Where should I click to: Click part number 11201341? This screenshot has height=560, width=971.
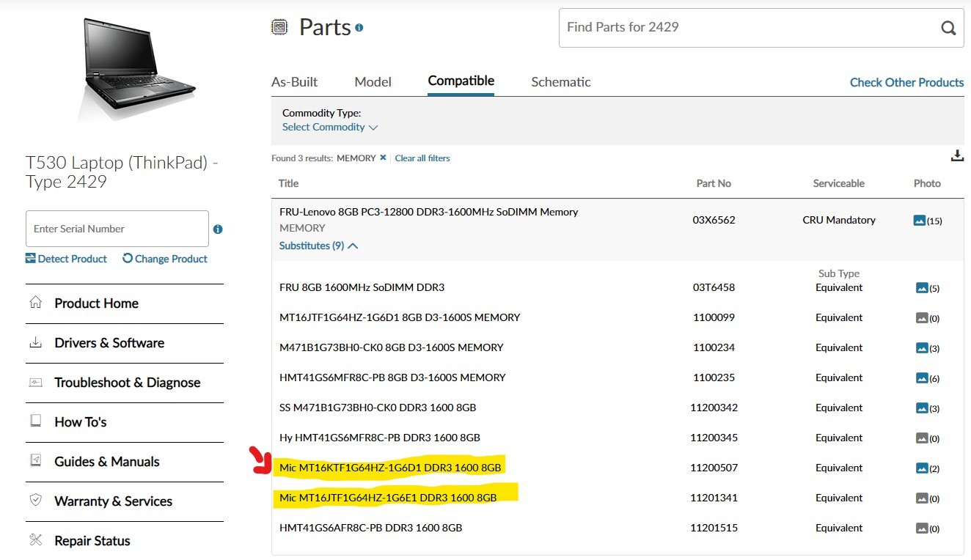click(714, 498)
